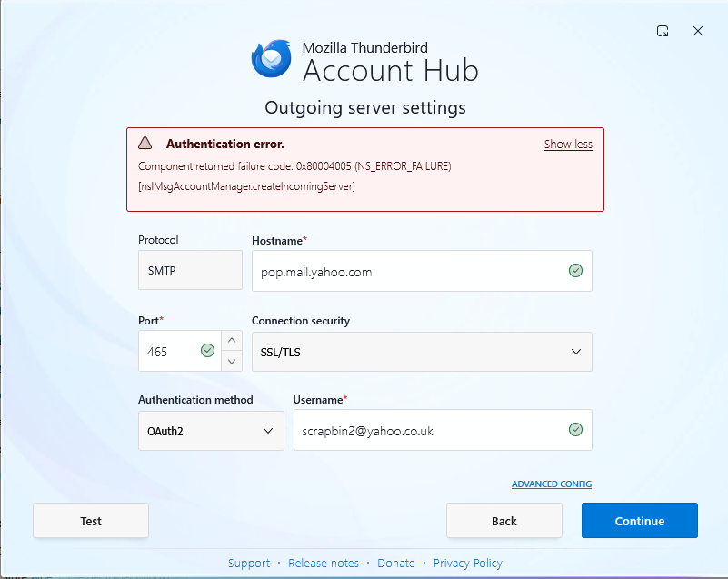Open the Privacy Policy link
Image resolution: width=728 pixels, height=579 pixels.
tap(467, 564)
